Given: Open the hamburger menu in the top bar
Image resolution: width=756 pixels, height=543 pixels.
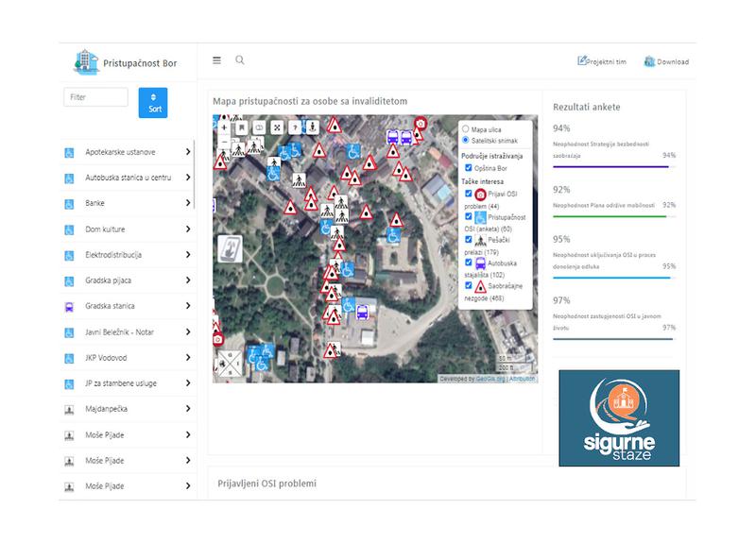Looking at the screenshot, I should point(216,60).
